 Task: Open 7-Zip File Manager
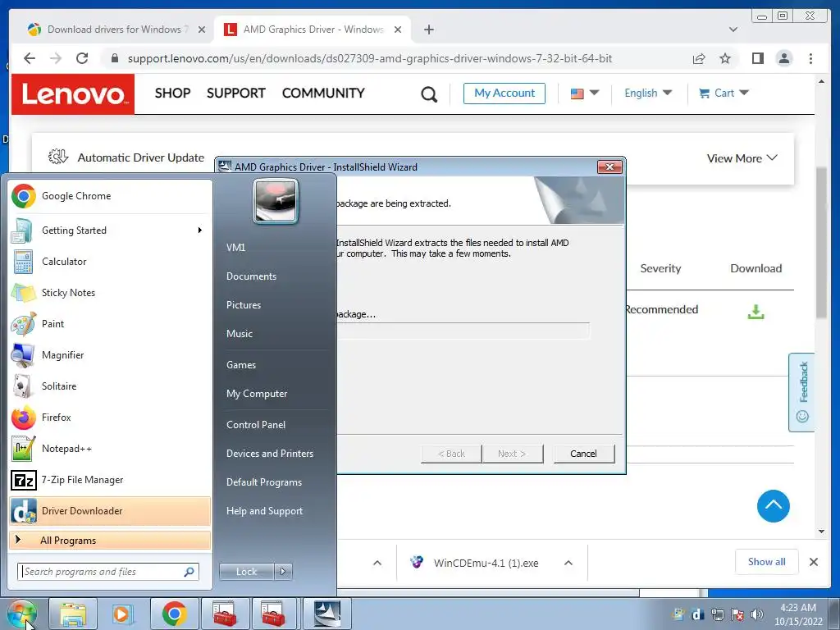click(x=110, y=479)
